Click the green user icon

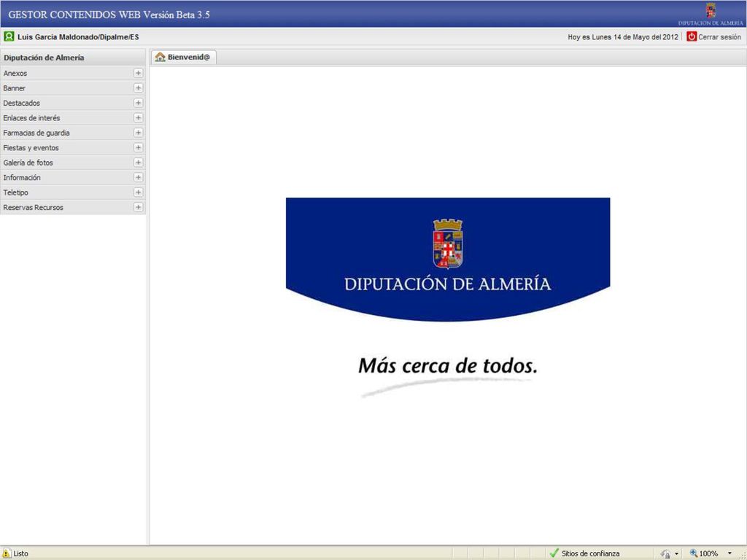[x=9, y=36]
